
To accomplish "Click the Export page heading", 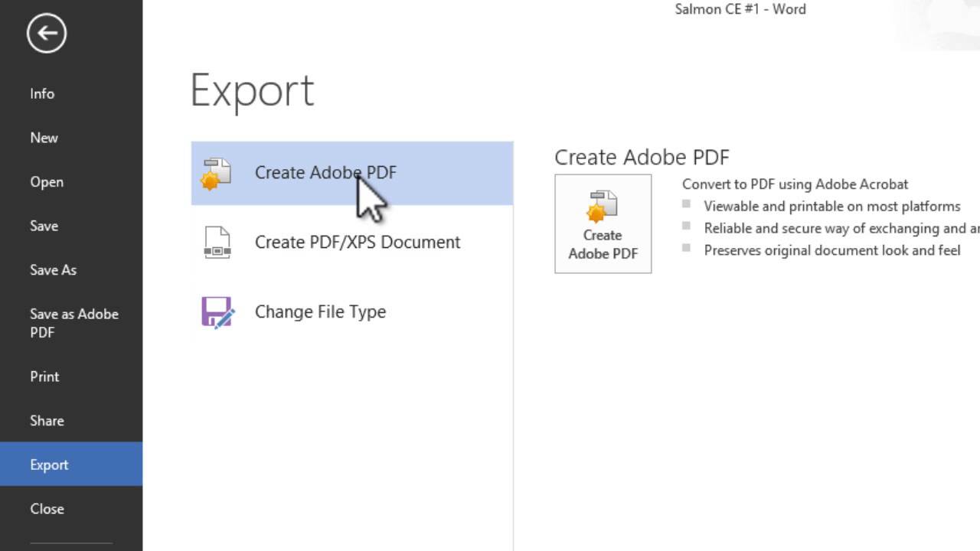I will (252, 91).
